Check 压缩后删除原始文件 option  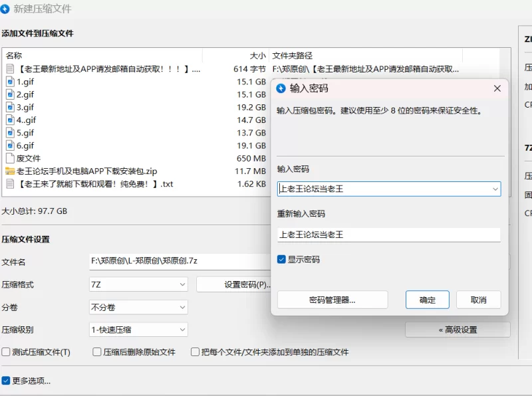pyautogui.click(x=97, y=352)
